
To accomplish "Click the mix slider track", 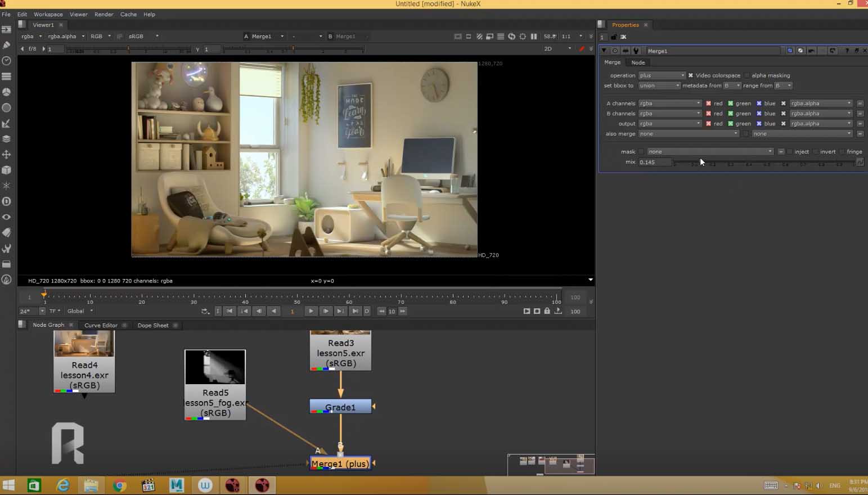I will click(x=765, y=162).
